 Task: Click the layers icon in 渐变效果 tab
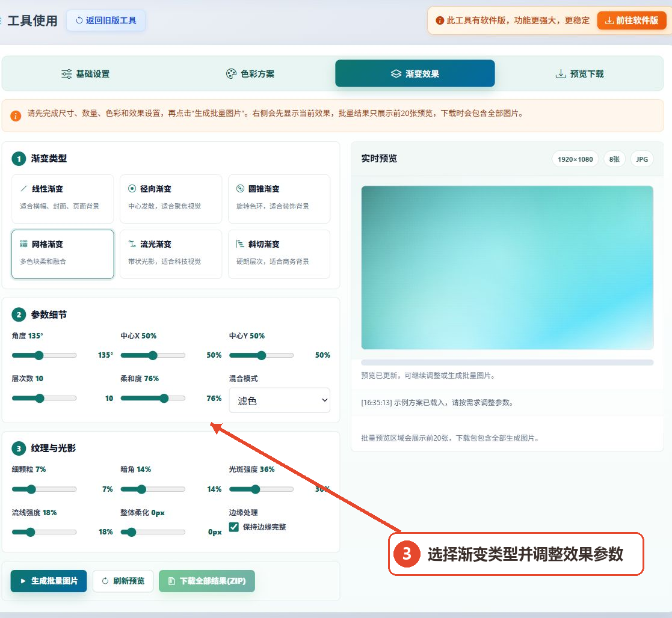coord(396,74)
